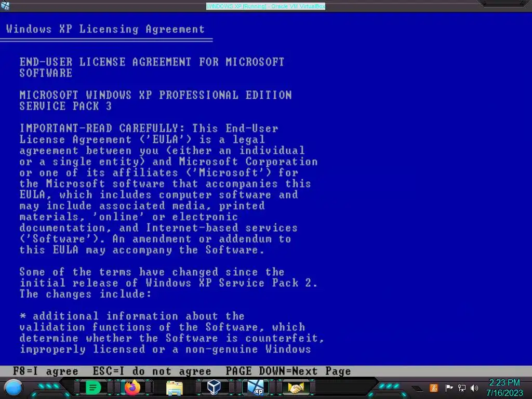Select the Windows XP VM taskbar icon

[256, 388]
